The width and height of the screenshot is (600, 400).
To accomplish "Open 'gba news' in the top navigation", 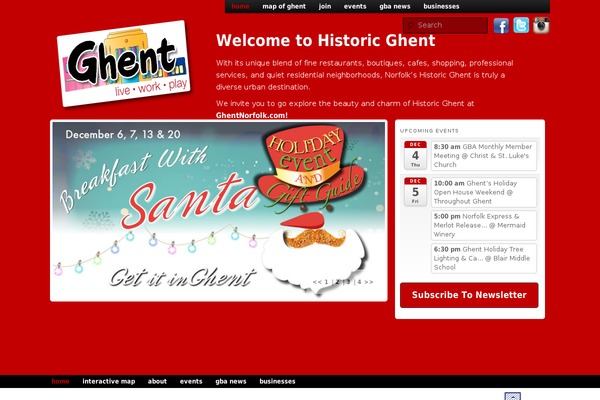I will pos(395,6).
